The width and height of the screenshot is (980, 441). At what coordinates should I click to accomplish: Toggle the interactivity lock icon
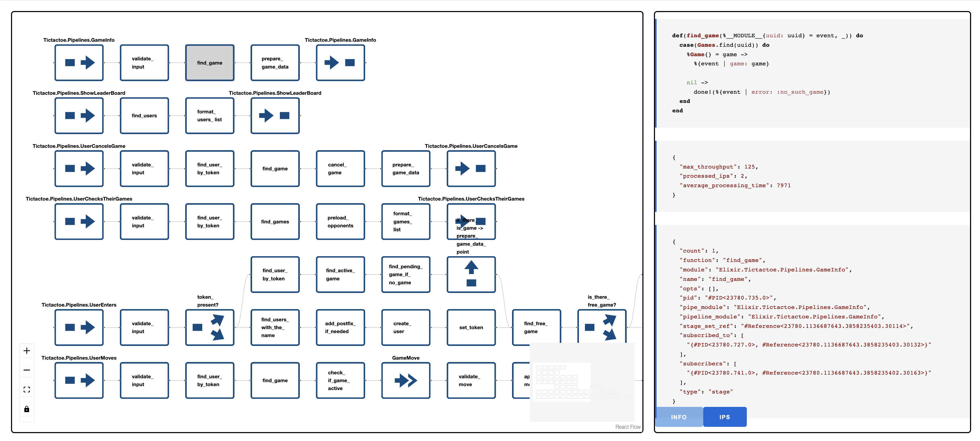click(27, 409)
